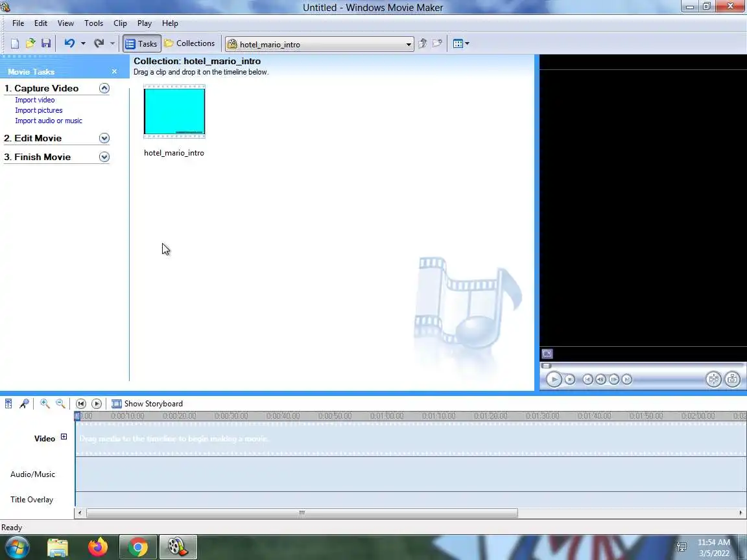This screenshot has width=747, height=560.
Task: Close the Movie Tasks pane
Action: pos(114,71)
